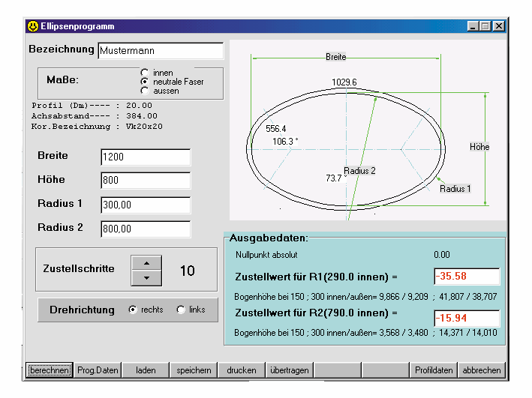
Task: Select the 'innen' radio button
Action: (145, 73)
